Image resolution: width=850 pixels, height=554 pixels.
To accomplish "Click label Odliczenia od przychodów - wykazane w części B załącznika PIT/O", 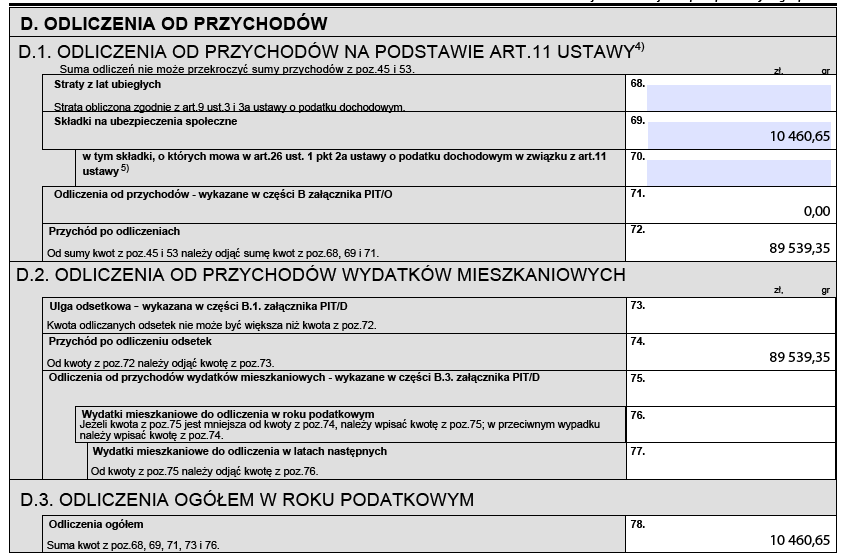I will (223, 195).
